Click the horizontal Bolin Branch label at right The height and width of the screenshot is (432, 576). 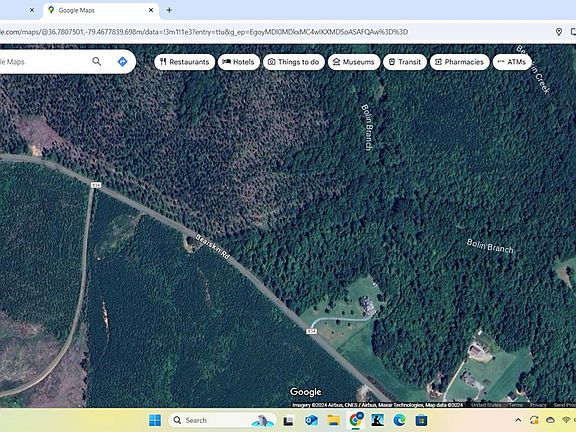pyautogui.click(x=490, y=246)
